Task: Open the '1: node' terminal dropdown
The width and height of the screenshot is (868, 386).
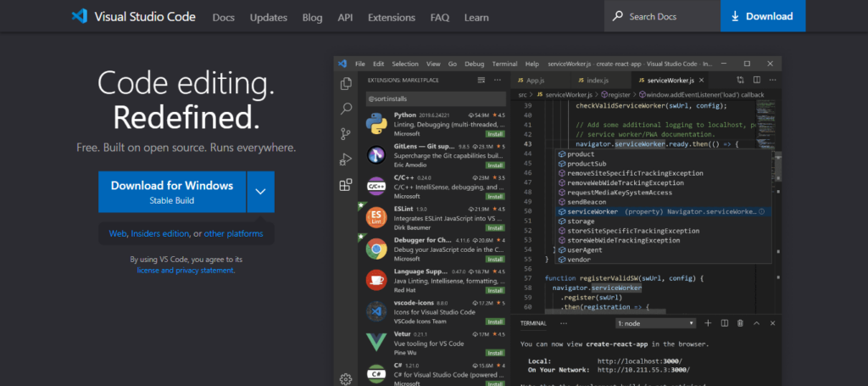Action: point(655,323)
